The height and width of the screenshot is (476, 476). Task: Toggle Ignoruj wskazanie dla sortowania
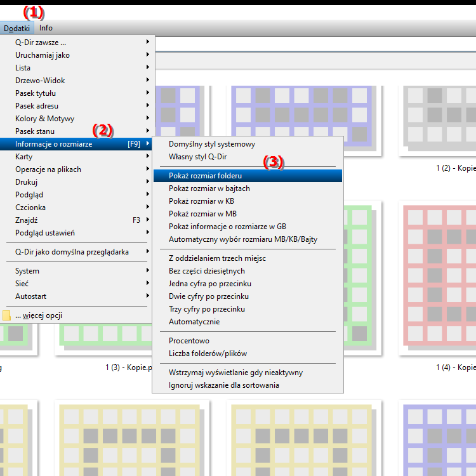[x=248, y=385]
